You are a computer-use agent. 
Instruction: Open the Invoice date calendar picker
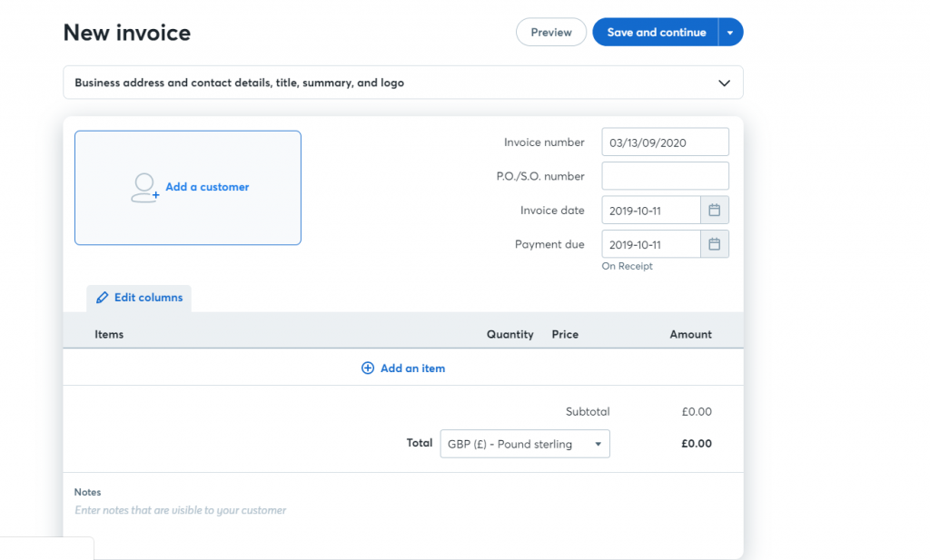click(x=715, y=210)
